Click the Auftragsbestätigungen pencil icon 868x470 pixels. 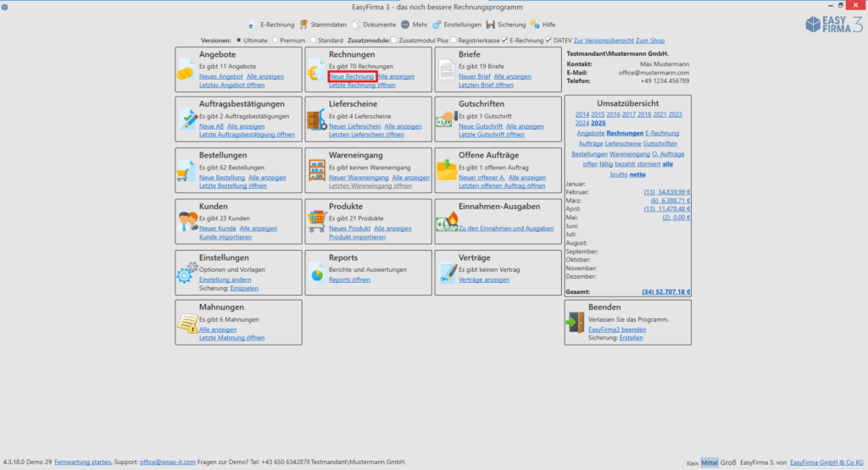tap(187, 119)
